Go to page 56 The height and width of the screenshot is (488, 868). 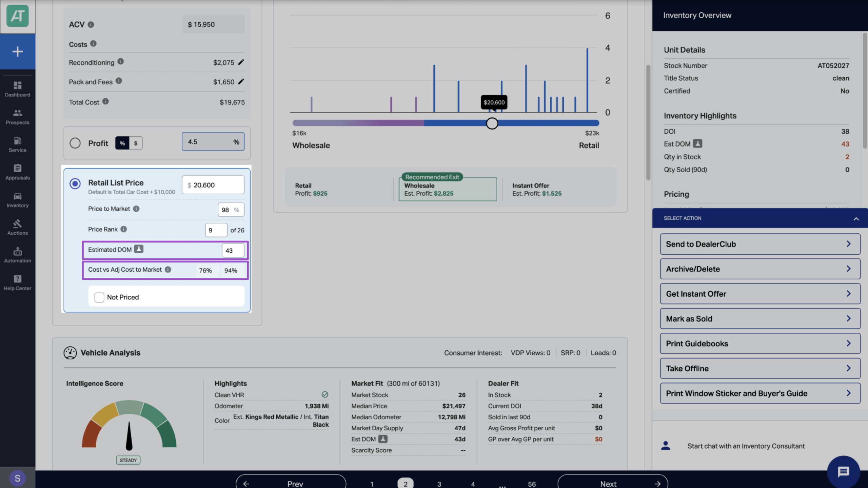point(532,484)
